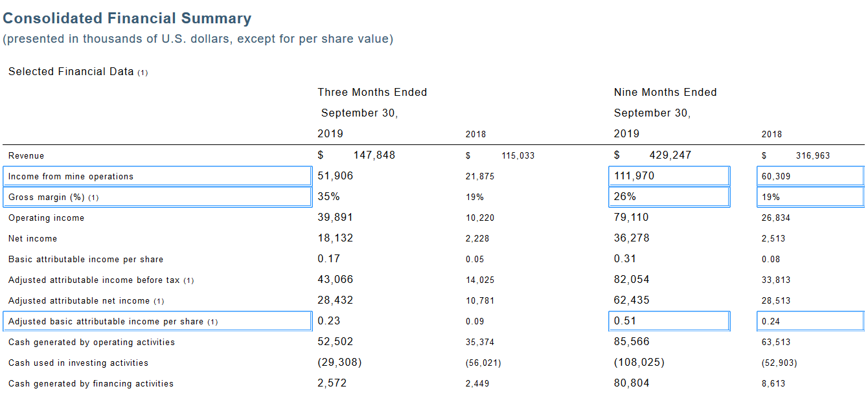Click the boxed 60,309 value cell
Image resolution: width=868 pixels, height=393 pixels.
[x=810, y=176]
